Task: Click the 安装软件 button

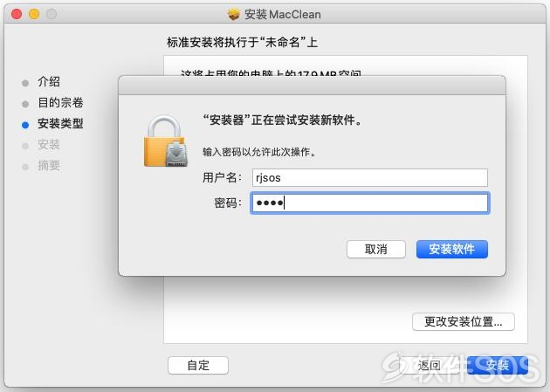Action: click(x=452, y=250)
